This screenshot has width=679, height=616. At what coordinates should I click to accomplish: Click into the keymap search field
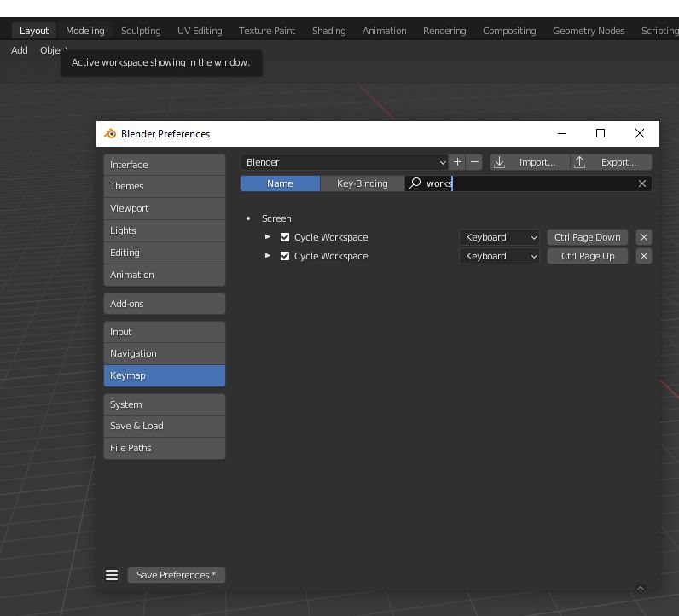tap(528, 183)
